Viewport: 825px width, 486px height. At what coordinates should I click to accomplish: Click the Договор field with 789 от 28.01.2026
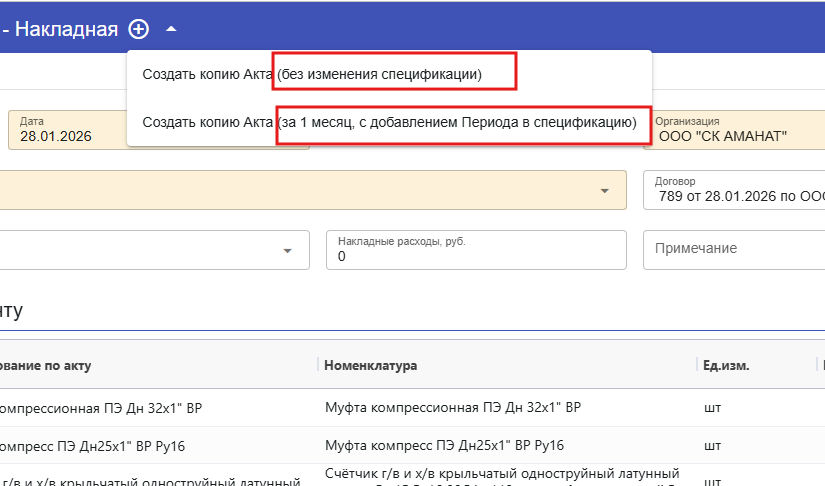(x=736, y=190)
